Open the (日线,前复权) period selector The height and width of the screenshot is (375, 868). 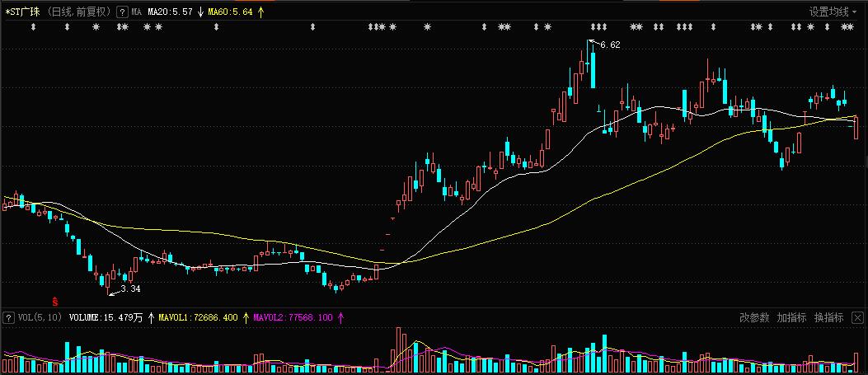coord(78,12)
